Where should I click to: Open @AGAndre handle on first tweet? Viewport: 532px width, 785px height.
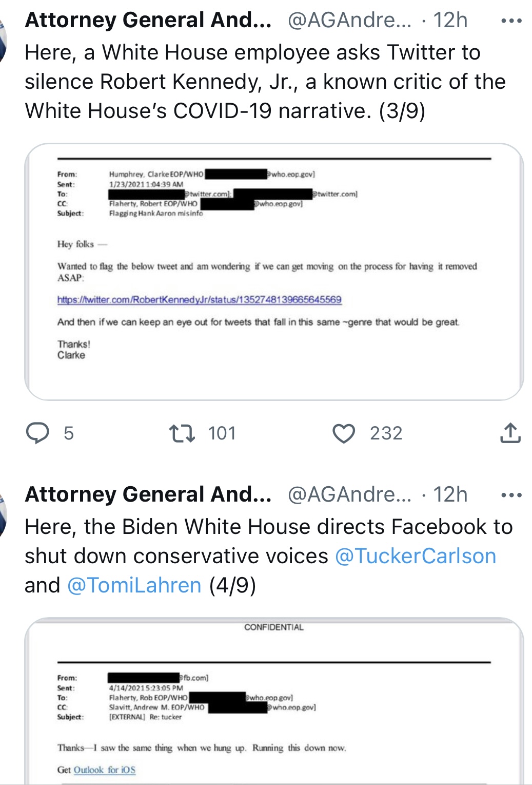coord(349,20)
